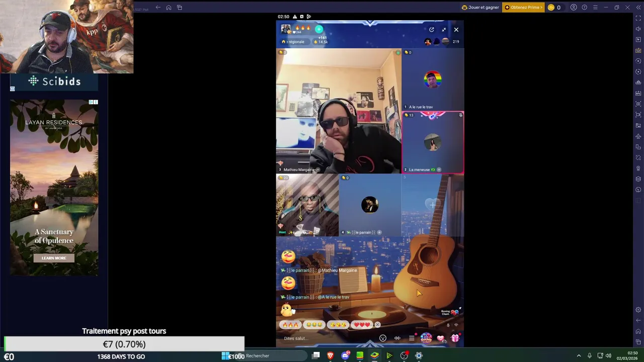
Task: Follow le parrain with the plus icon
Action: pos(379,232)
